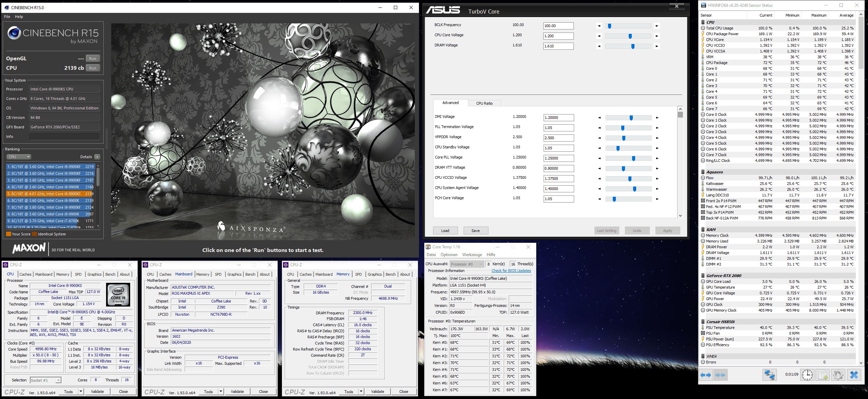Run the Cinebench CPU test
Screen dimensions: 868x399
pyautogui.click(x=93, y=68)
